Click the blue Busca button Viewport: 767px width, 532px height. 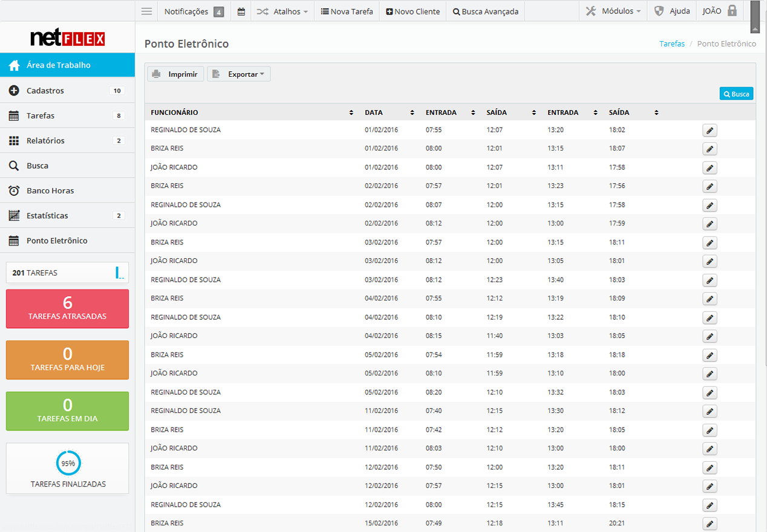click(x=736, y=94)
